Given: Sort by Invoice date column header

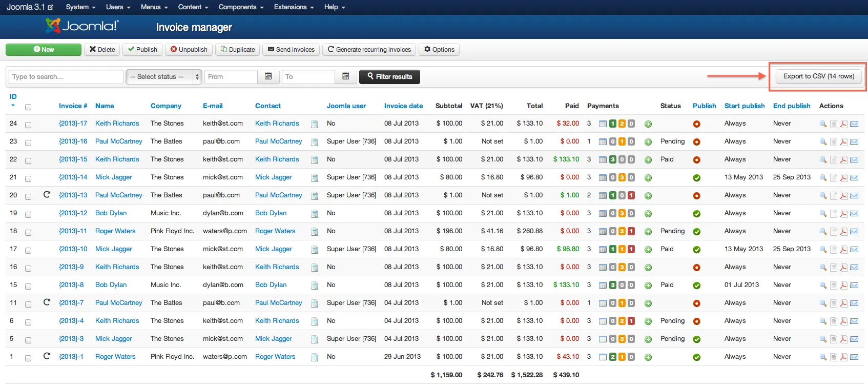Looking at the screenshot, I should click(x=404, y=106).
